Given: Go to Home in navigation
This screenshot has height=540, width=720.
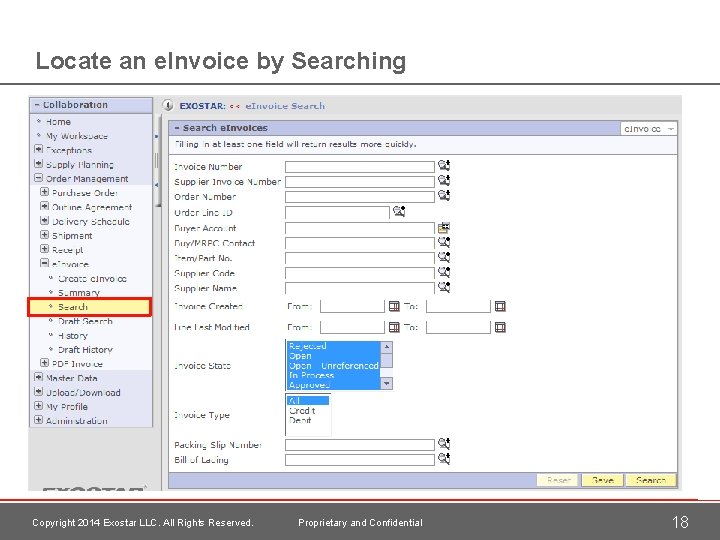Looking at the screenshot, I should [58, 122].
